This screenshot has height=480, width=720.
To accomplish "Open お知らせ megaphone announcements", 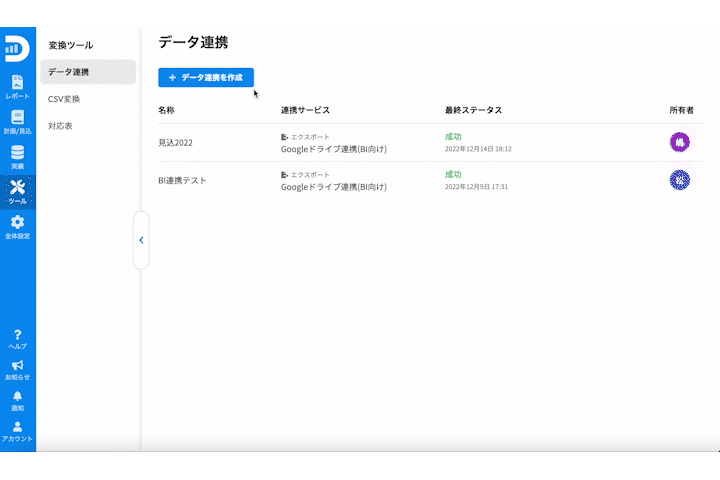I will tap(17, 370).
